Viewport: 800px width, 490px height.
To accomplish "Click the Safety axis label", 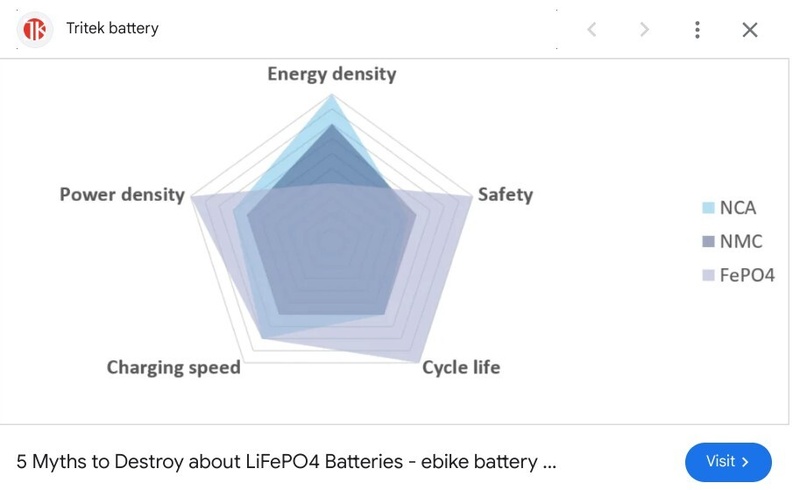I will point(505,195).
